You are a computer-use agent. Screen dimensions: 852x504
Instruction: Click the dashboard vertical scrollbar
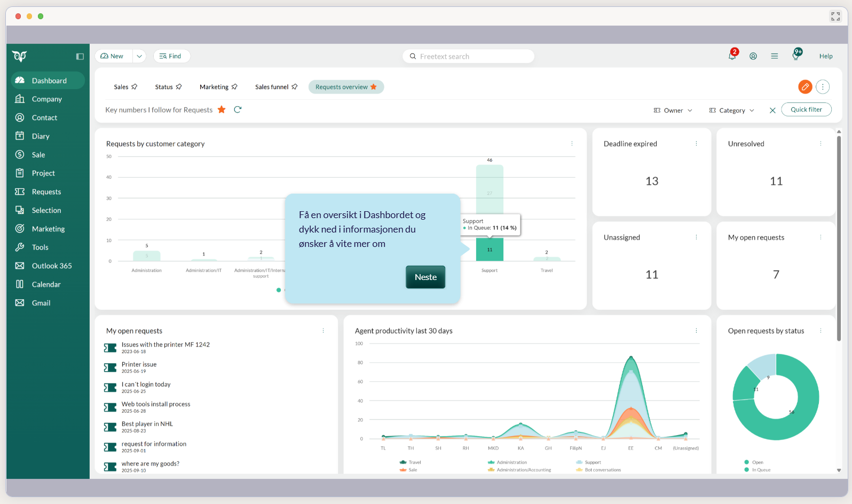(x=839, y=237)
